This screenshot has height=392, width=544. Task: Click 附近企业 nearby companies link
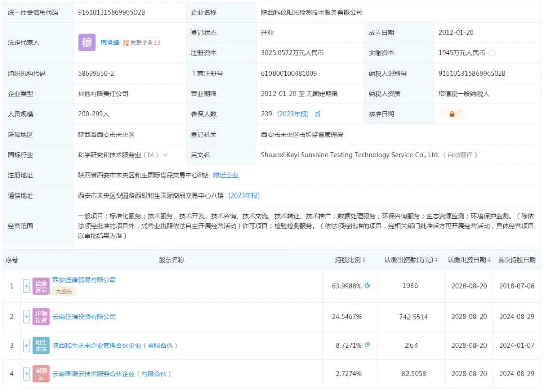pos(226,175)
